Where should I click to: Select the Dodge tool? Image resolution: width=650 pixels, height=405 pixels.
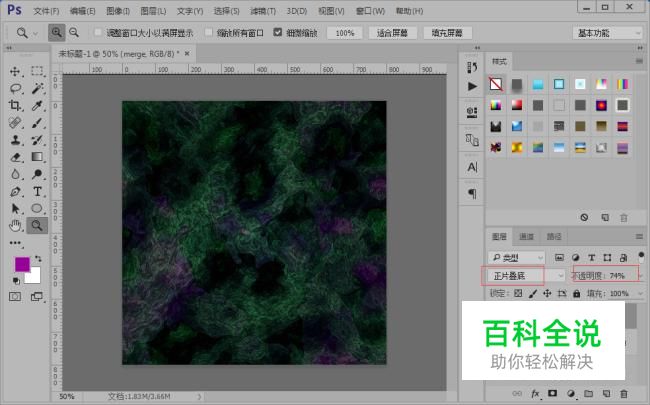(37, 174)
